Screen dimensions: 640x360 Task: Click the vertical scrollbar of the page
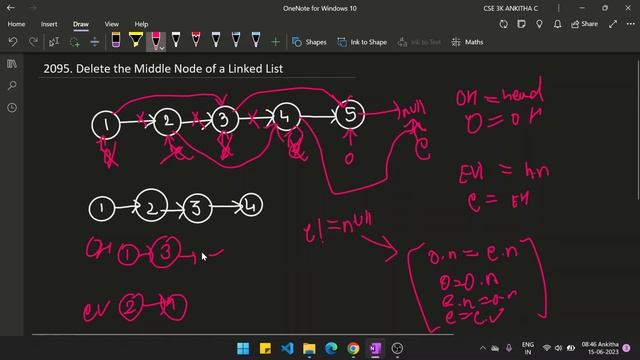(638, 131)
